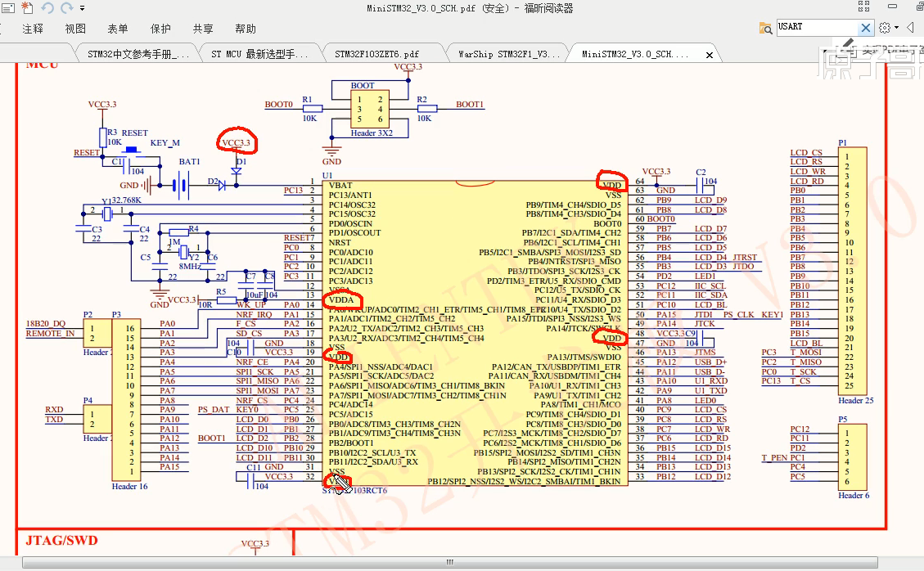The height and width of the screenshot is (571, 924).
Task: Click the 'VDDA' pin name
Action: click(341, 300)
